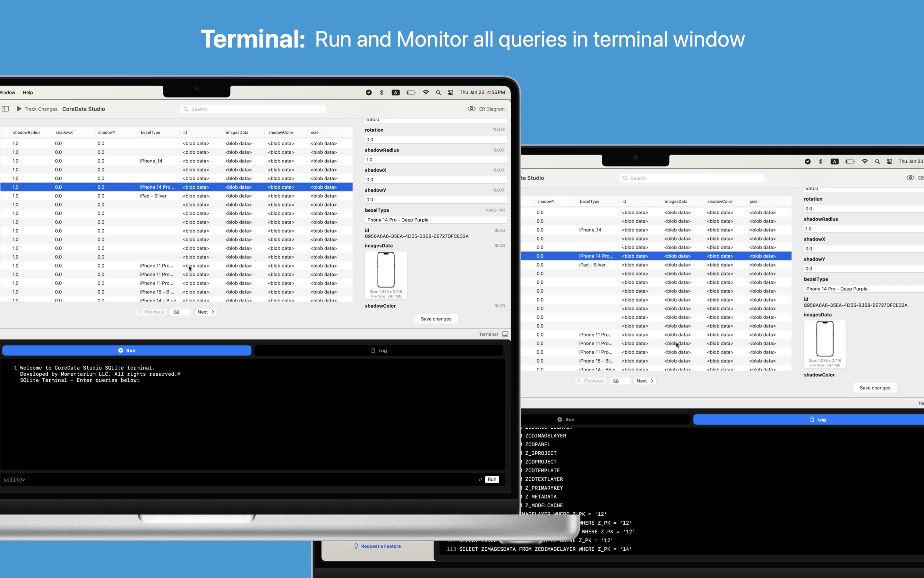
Task: Click imagesData column header in left window
Action: click(237, 132)
